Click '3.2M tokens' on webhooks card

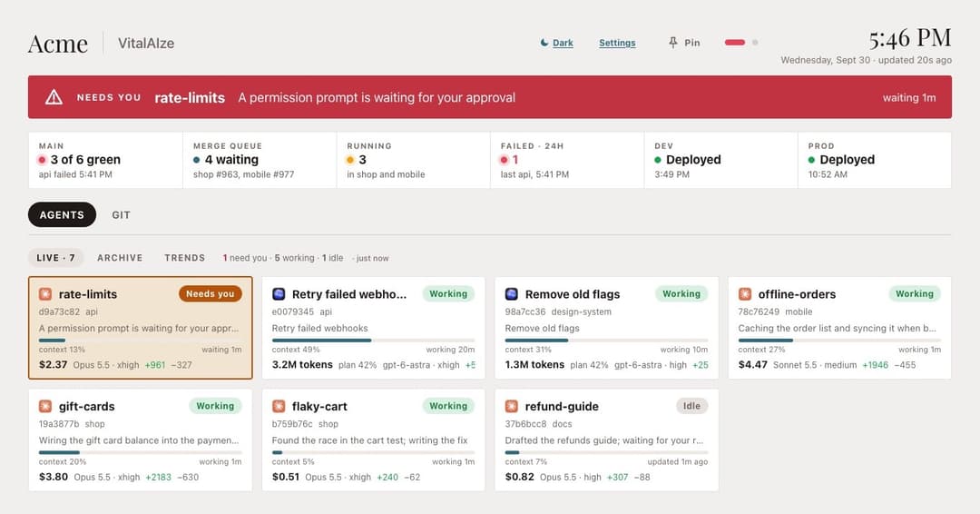coord(302,364)
